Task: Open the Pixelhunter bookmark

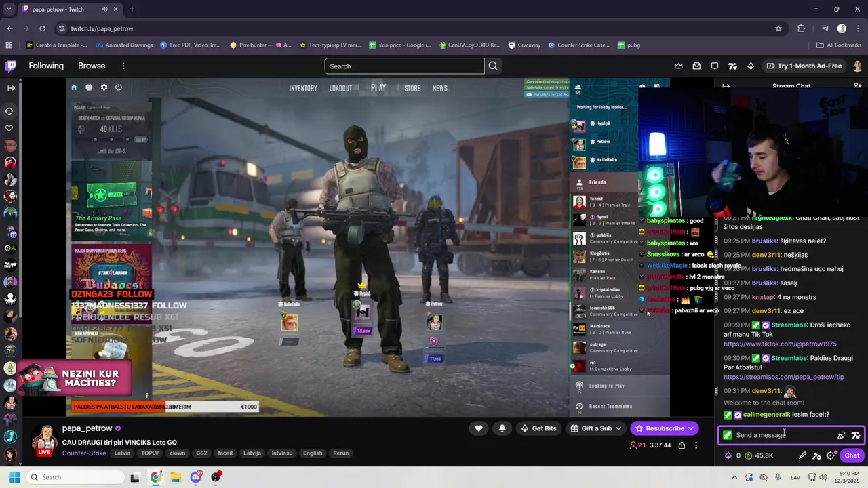Action: pos(260,45)
